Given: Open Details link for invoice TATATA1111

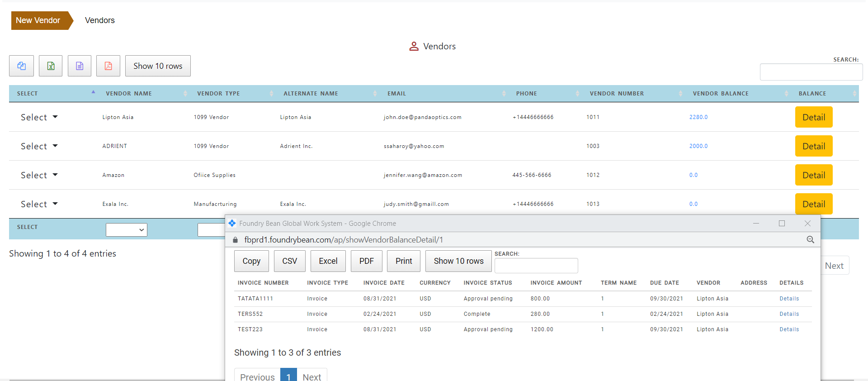Looking at the screenshot, I should pos(789,299).
